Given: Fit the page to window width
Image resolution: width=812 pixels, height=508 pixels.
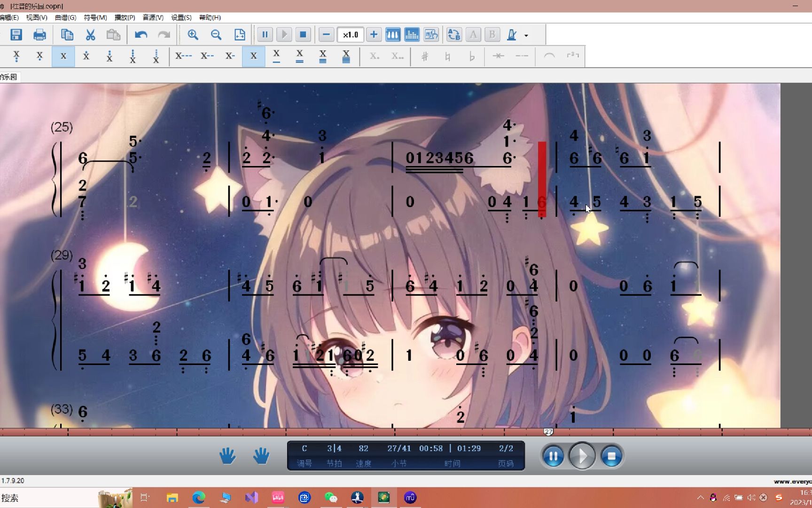Looking at the screenshot, I should [240, 34].
